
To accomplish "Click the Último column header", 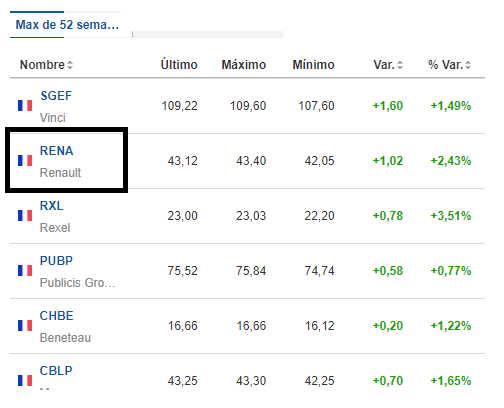I will pos(179,65).
